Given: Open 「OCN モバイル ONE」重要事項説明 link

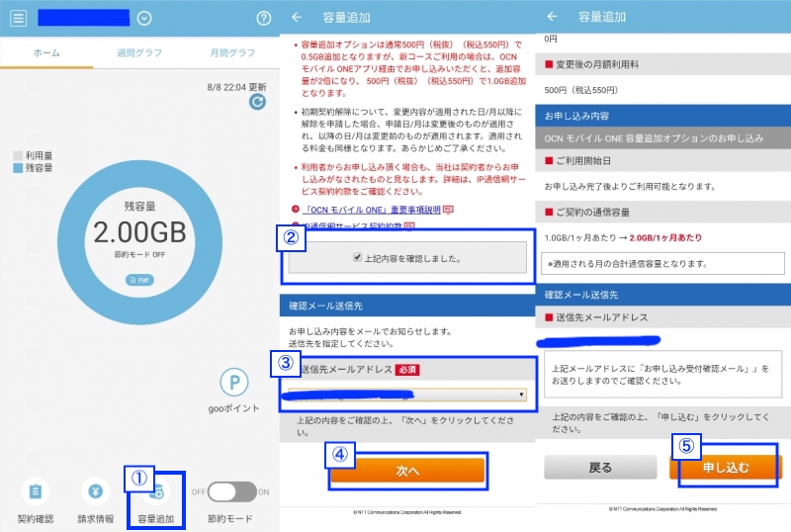Looking at the screenshot, I should (373, 210).
